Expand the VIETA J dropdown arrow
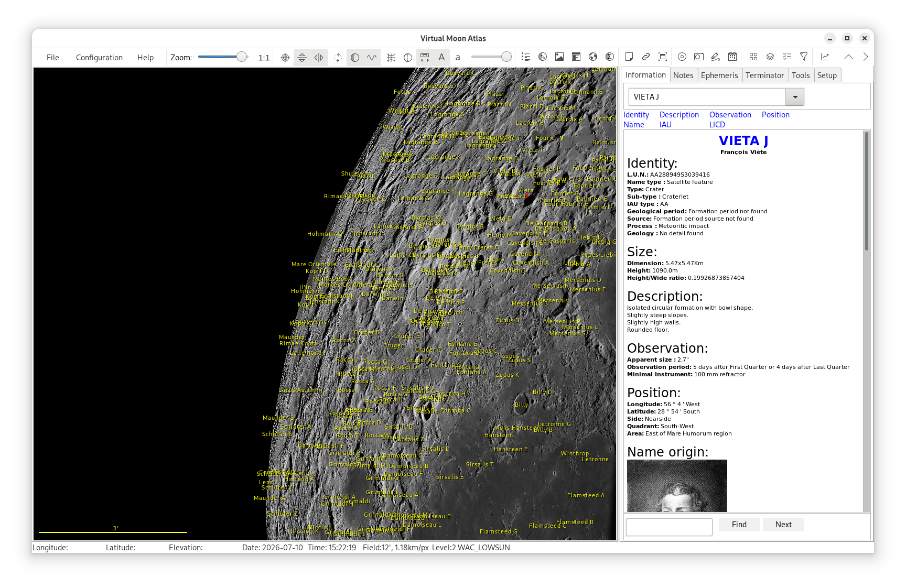906x588 pixels. (795, 97)
